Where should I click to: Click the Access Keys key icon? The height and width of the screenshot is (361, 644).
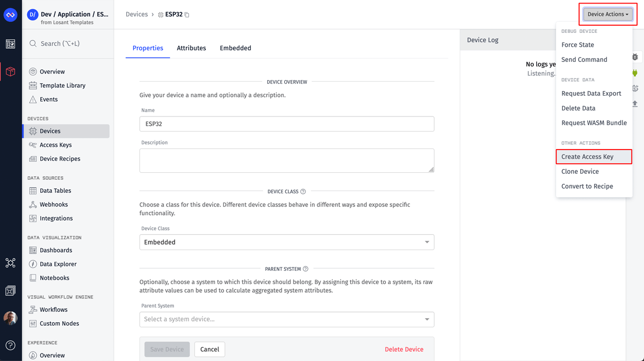click(x=33, y=145)
